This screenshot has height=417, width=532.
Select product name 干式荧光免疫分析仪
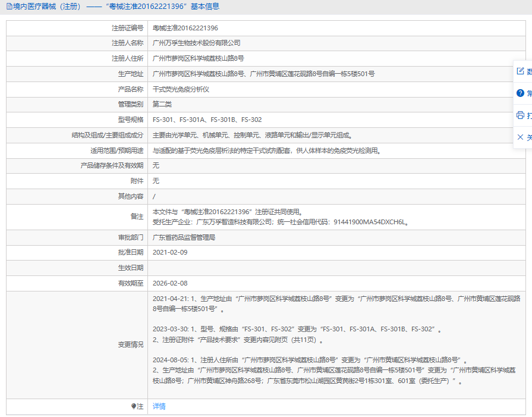coord(181,89)
